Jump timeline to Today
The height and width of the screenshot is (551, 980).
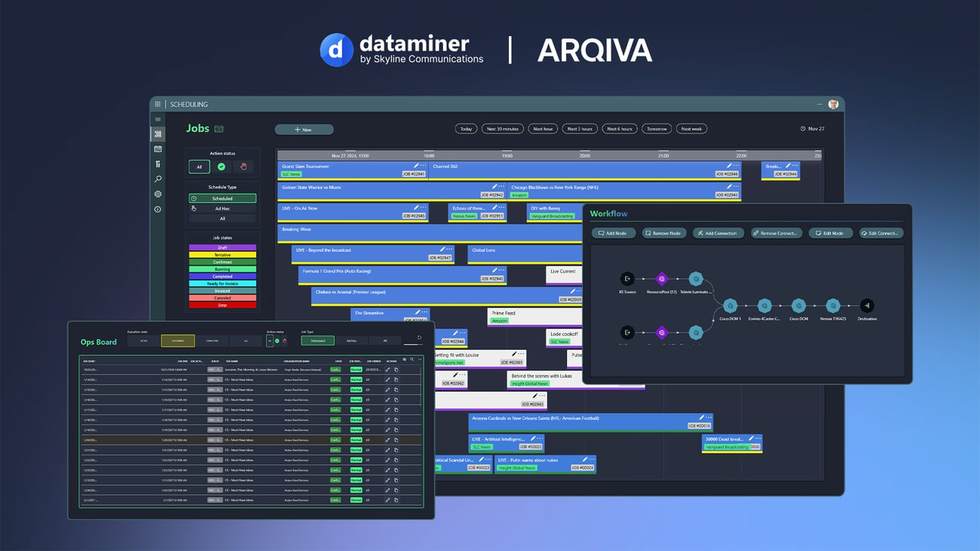point(467,129)
